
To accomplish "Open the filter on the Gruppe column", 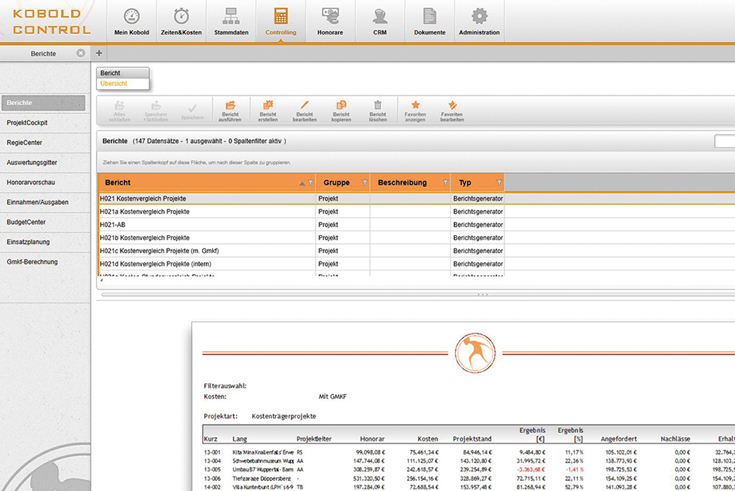I will click(364, 183).
